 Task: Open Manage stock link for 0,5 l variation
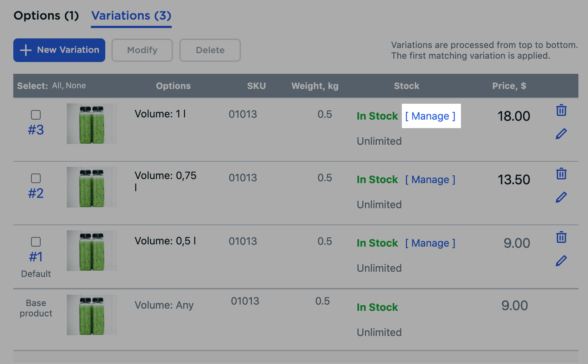tap(430, 243)
